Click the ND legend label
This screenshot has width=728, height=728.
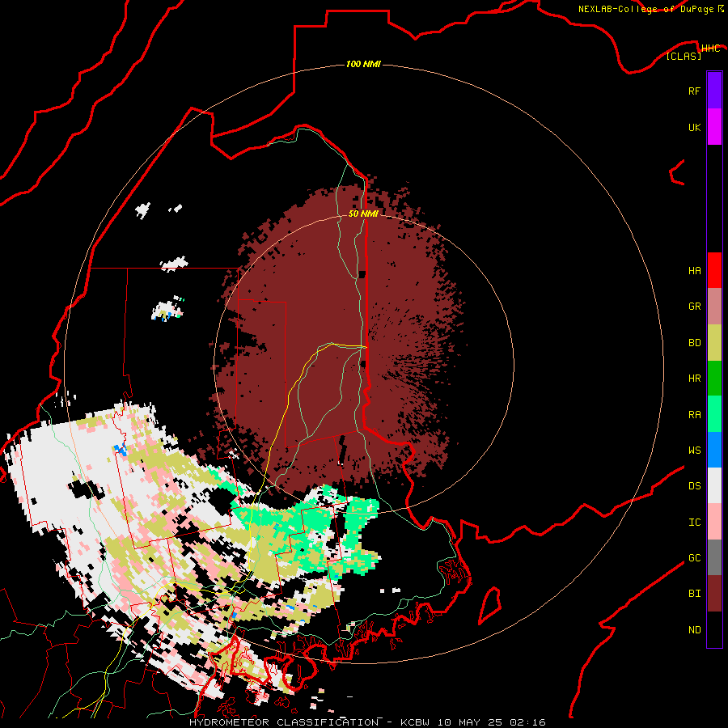(694, 630)
